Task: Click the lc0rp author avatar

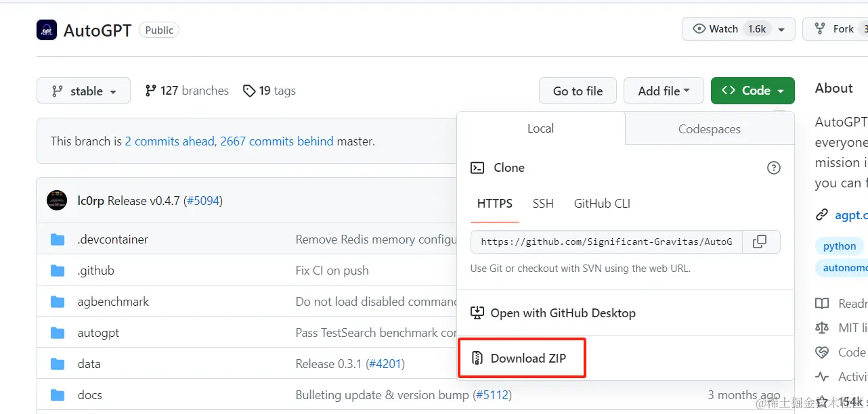Action: point(57,200)
